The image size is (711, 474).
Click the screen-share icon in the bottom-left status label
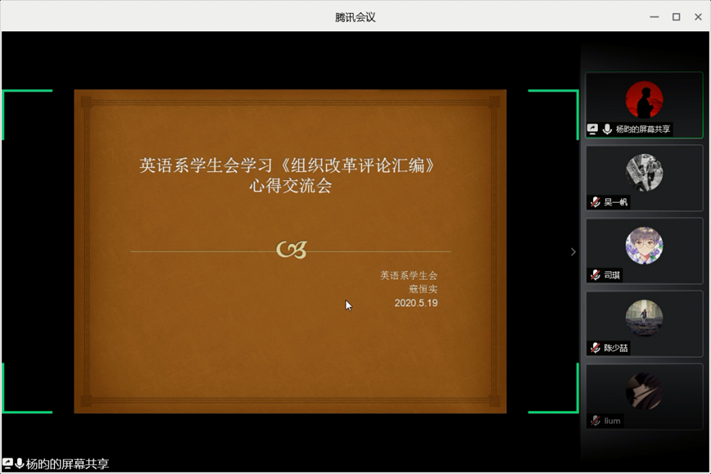(7, 463)
